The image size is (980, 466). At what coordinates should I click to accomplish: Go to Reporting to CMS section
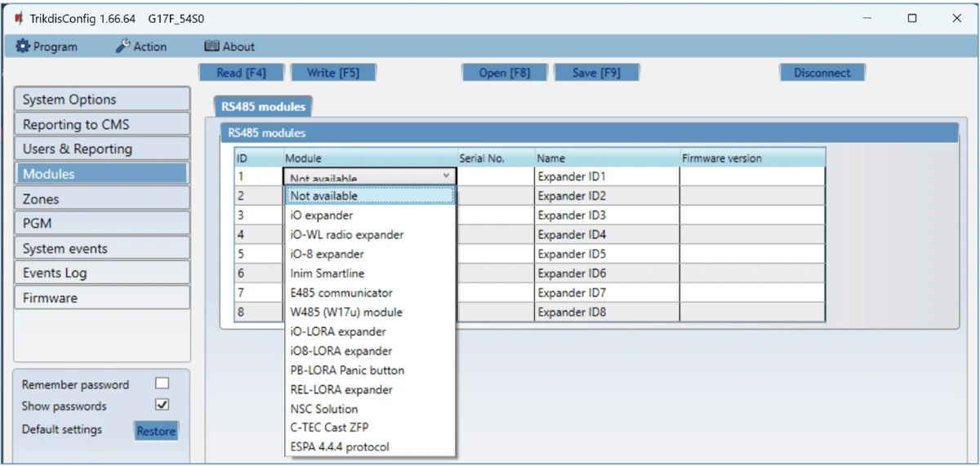101,124
